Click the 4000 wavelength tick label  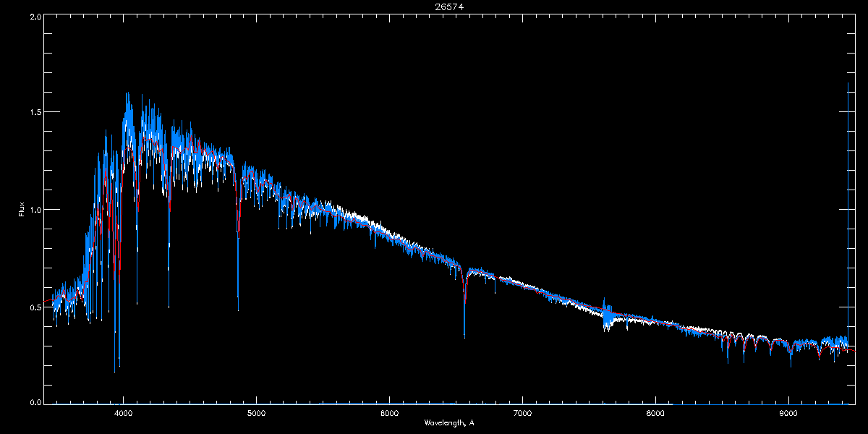[124, 414]
